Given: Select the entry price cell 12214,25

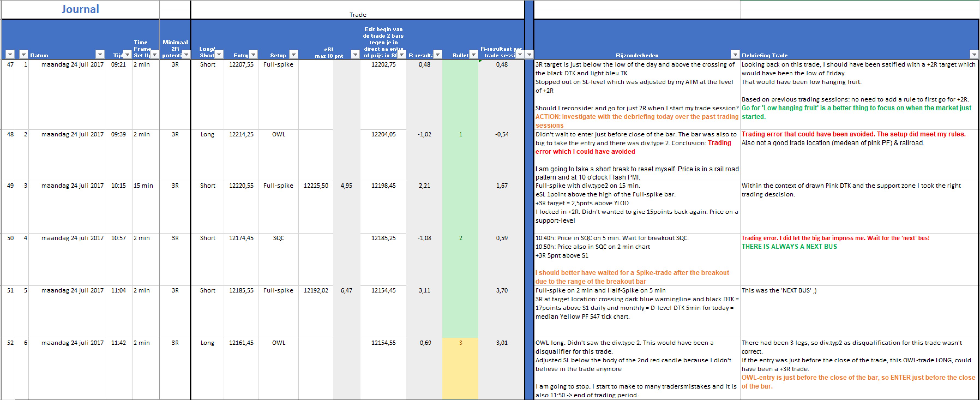Looking at the screenshot, I should (241, 155).
